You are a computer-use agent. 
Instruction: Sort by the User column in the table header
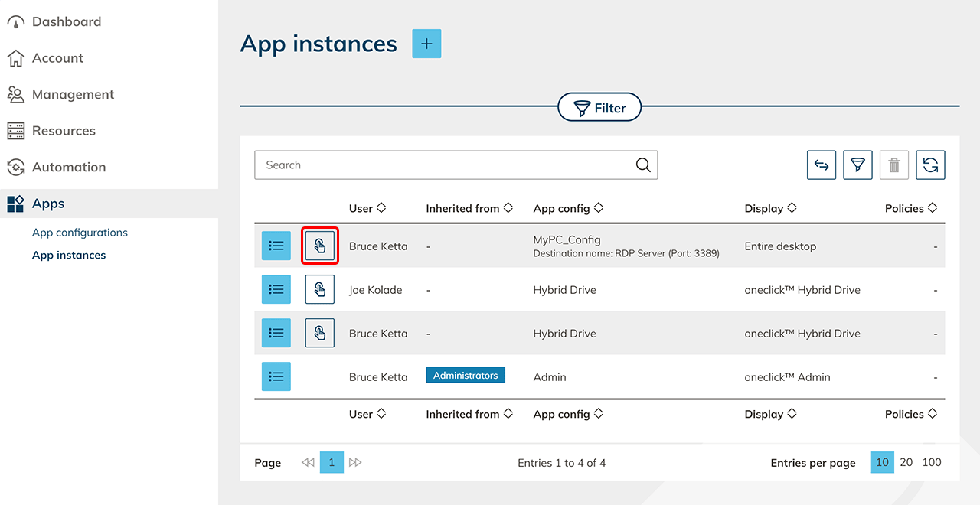pos(367,208)
